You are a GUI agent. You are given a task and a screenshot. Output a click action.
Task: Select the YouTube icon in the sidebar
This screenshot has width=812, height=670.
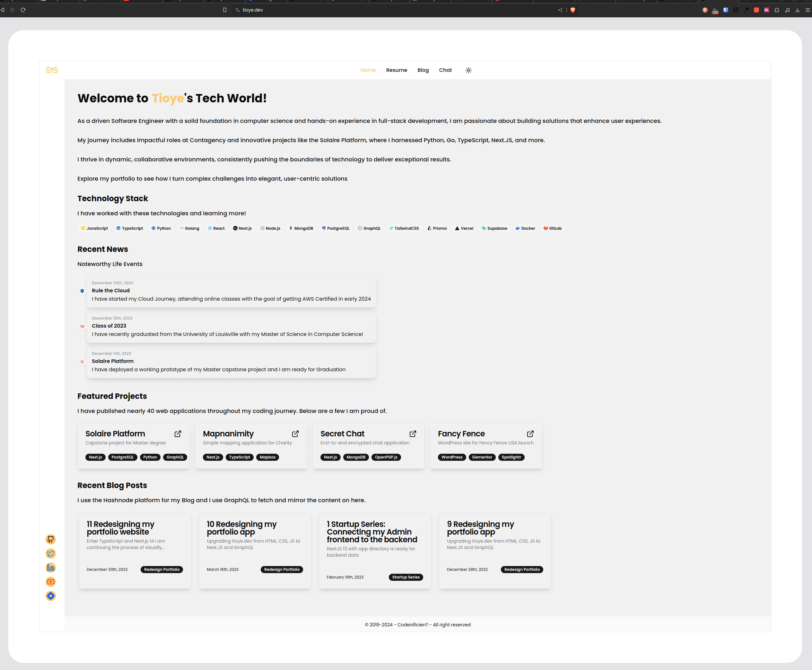coord(51,582)
